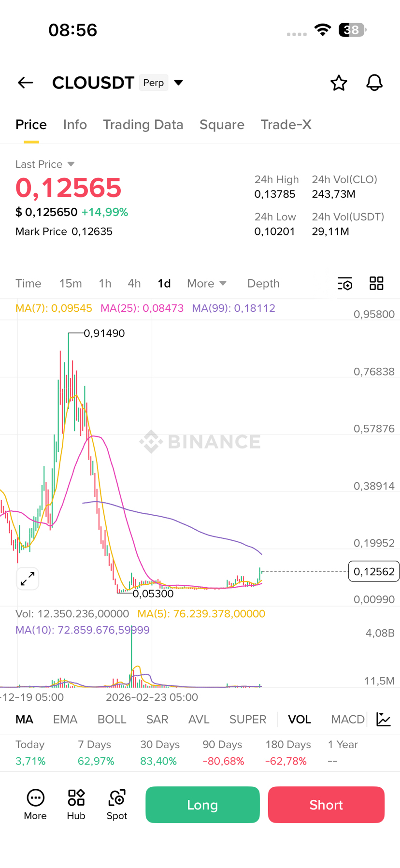The width and height of the screenshot is (400, 868).
Task: Tap the 24h Low value 0,10201
Action: [x=275, y=231]
